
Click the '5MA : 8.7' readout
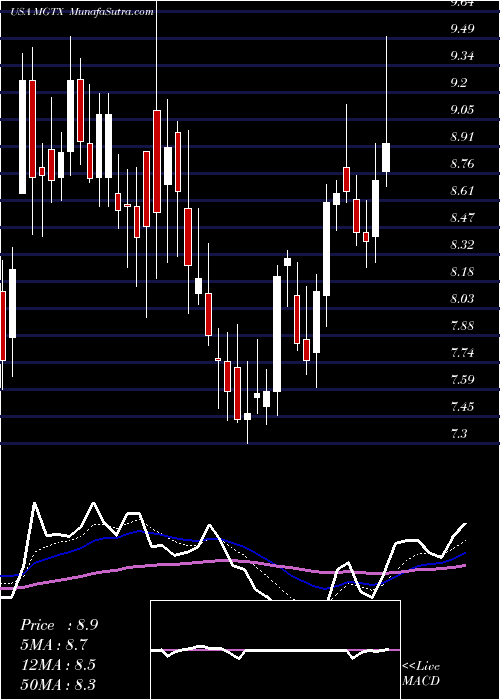tap(54, 645)
